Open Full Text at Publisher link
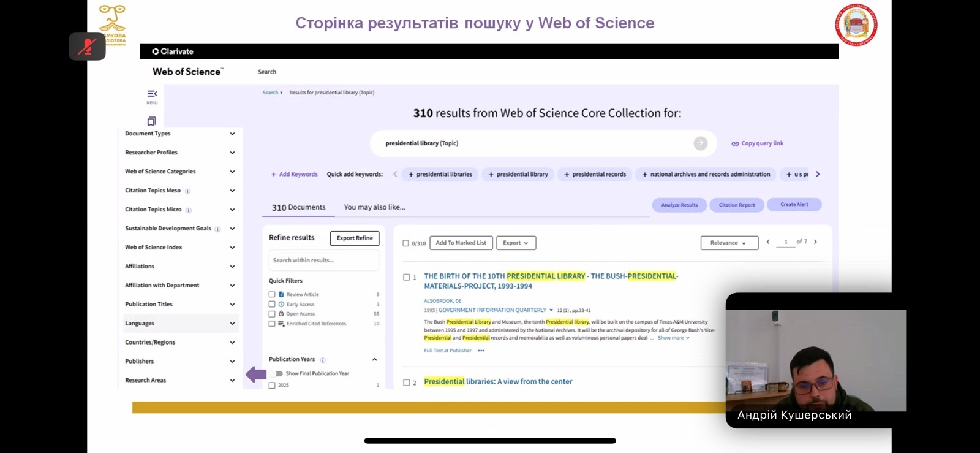 point(448,351)
